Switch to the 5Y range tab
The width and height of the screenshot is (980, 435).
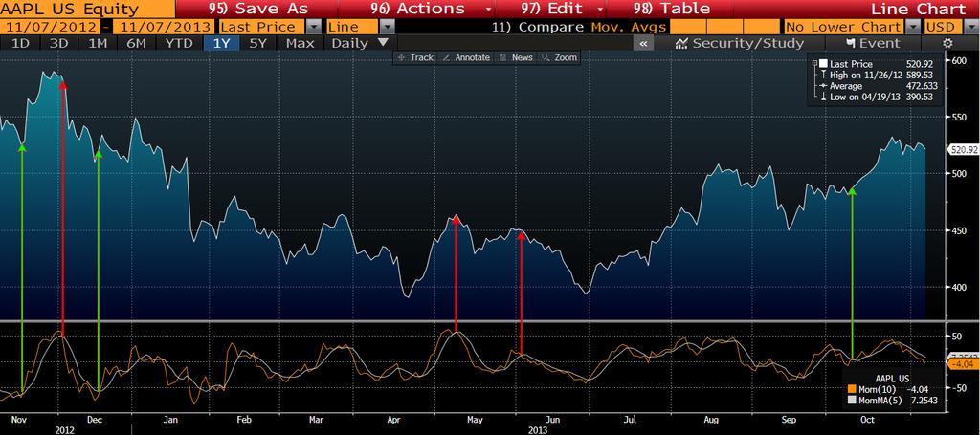(x=260, y=43)
